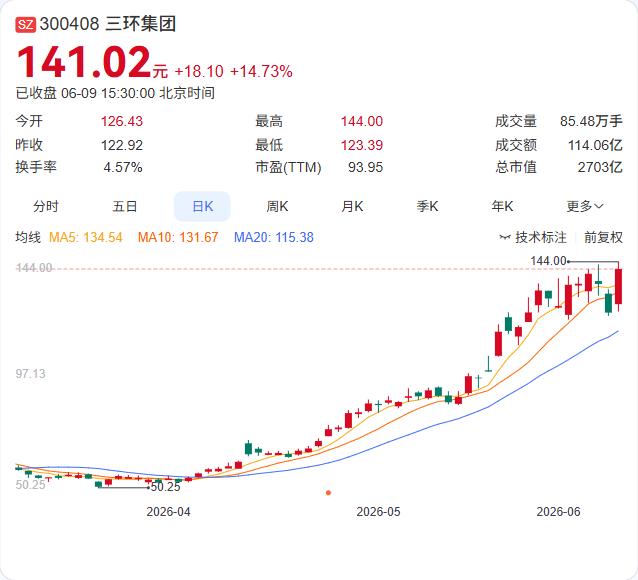Click the 均线 moving average label

tap(28, 237)
